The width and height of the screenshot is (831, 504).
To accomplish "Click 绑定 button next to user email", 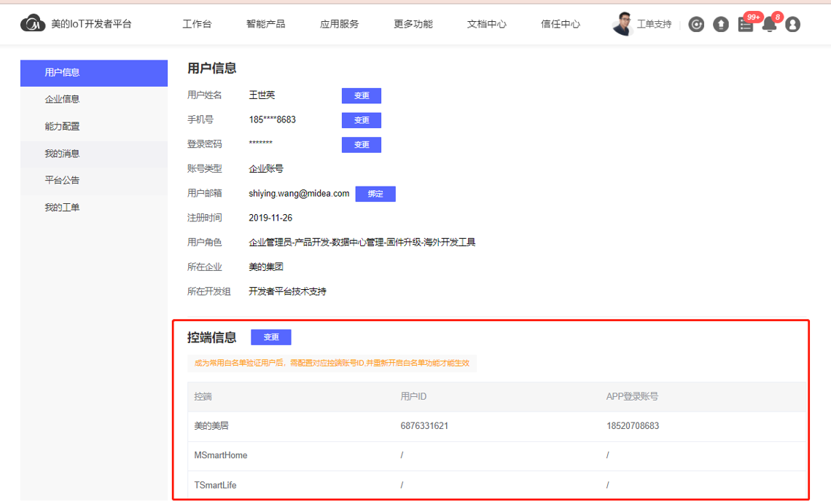I will tap(375, 194).
